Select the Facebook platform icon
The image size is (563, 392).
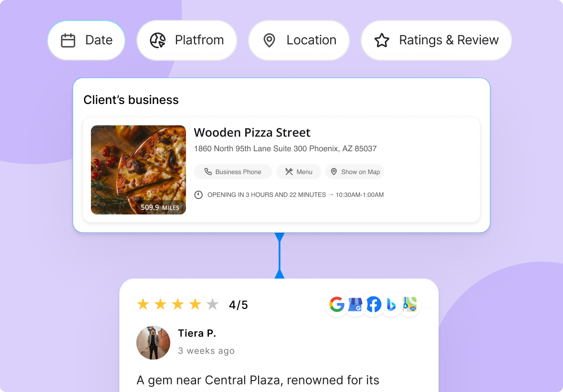(374, 304)
